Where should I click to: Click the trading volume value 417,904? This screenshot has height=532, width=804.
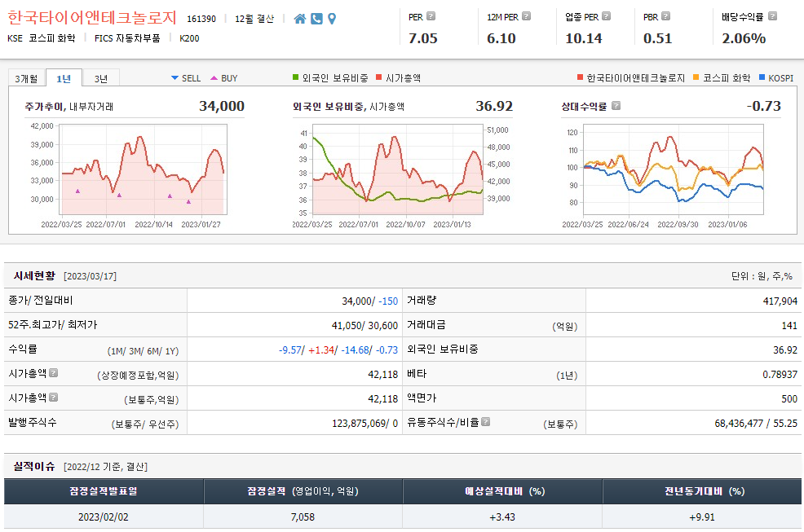(x=780, y=301)
